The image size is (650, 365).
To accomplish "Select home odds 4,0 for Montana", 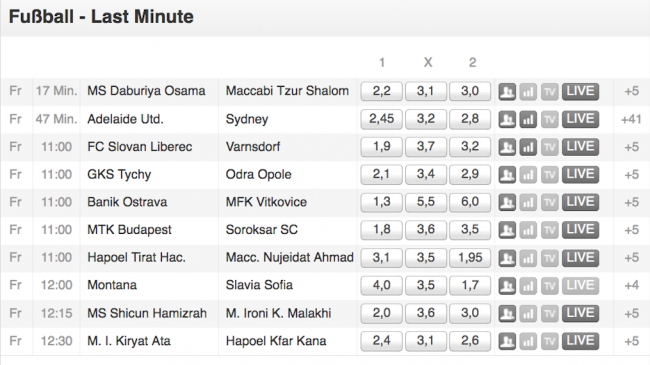I will pyautogui.click(x=381, y=285).
